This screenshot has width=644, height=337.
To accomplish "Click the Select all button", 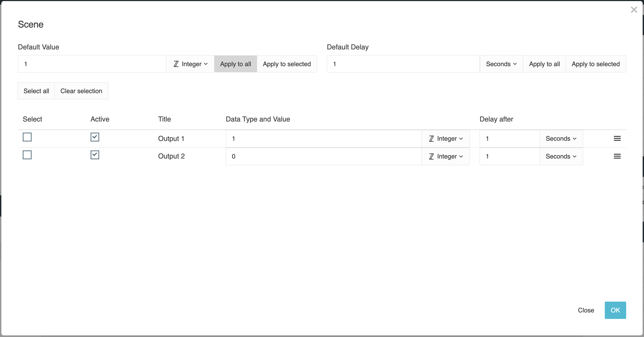I will (x=36, y=91).
